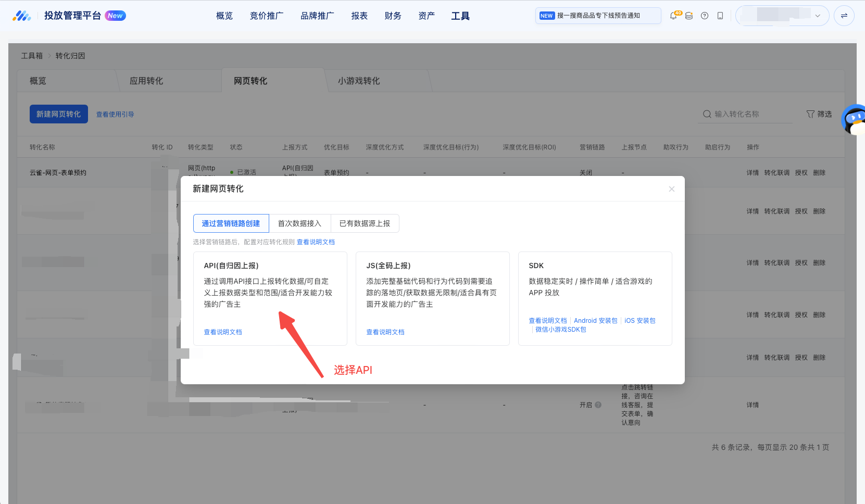
Task: Close the 新建网页转化 dialog
Action: click(672, 189)
